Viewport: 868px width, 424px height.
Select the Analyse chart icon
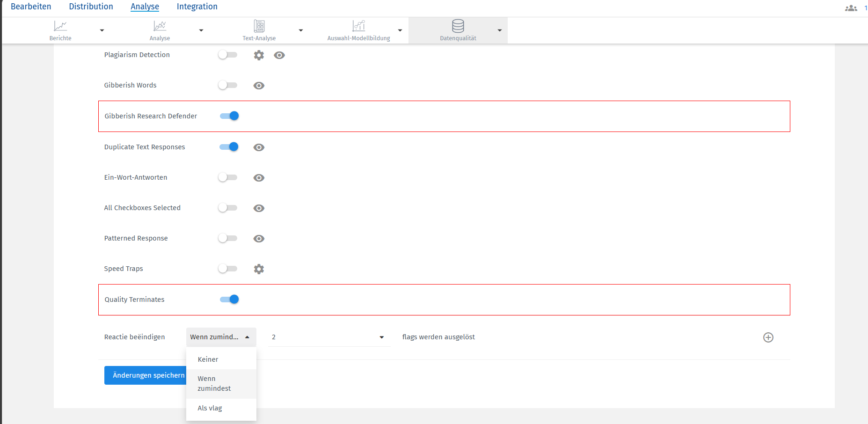coord(160,26)
